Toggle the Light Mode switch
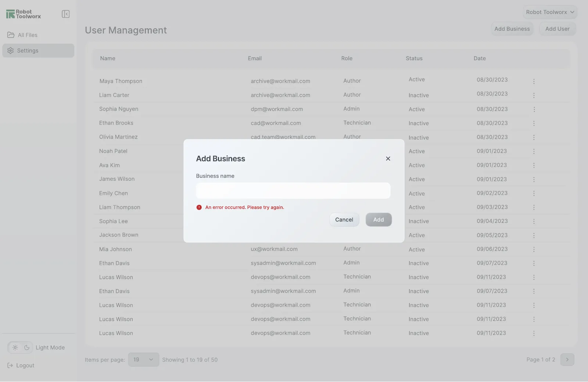The height and width of the screenshot is (382, 588). pyautogui.click(x=21, y=347)
